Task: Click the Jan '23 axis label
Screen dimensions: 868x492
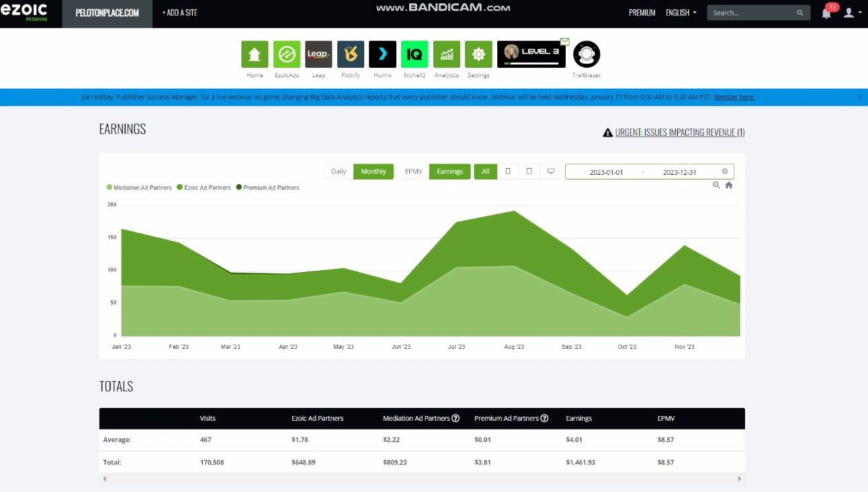Action: click(x=122, y=347)
